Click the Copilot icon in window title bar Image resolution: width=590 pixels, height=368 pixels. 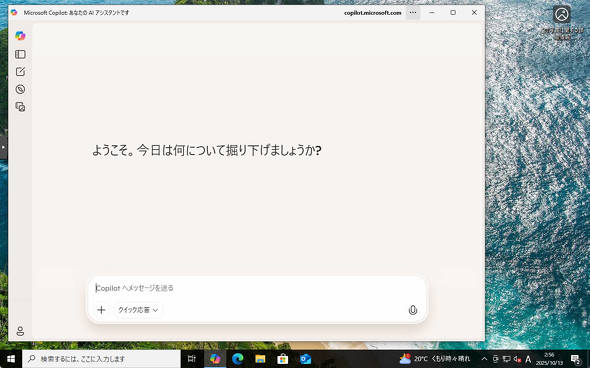(x=14, y=12)
